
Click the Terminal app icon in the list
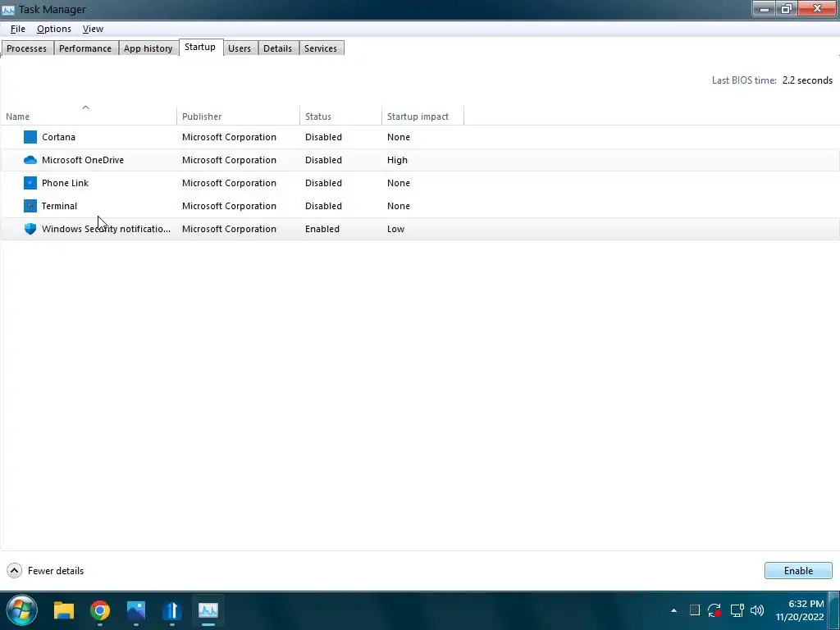coord(30,206)
